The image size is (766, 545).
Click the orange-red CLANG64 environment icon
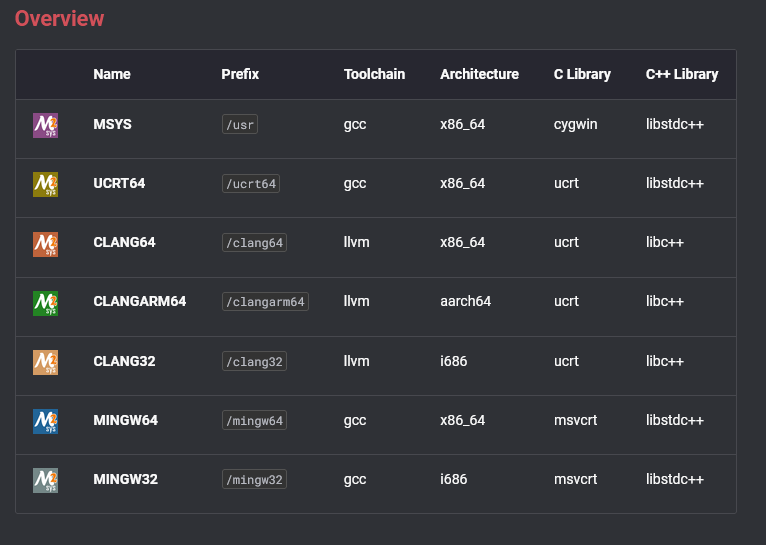click(45, 244)
